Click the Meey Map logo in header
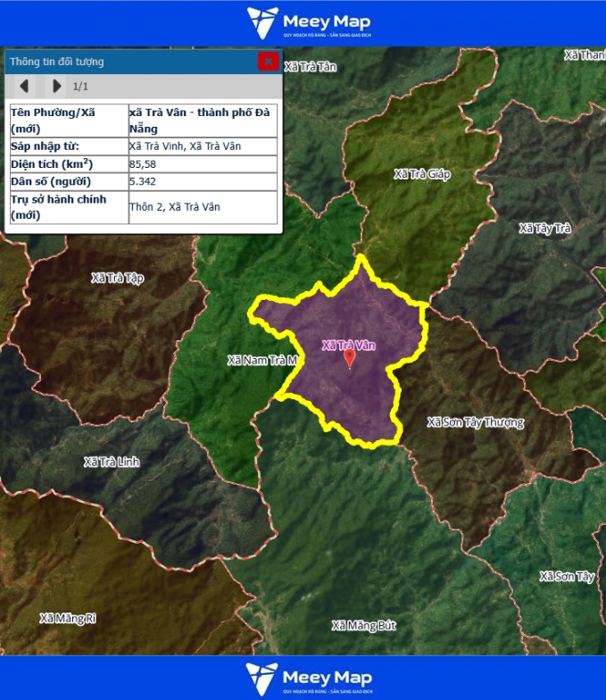606x700 pixels. [x=309, y=22]
